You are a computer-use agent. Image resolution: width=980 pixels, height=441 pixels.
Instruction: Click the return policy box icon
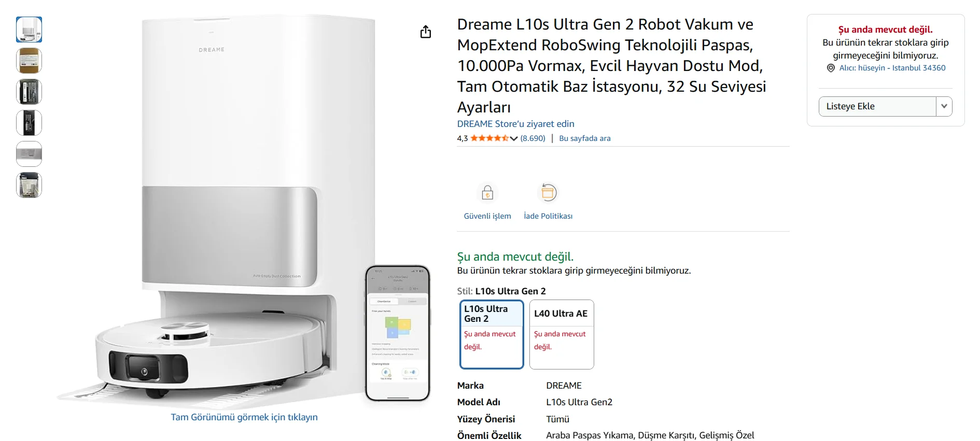click(548, 193)
